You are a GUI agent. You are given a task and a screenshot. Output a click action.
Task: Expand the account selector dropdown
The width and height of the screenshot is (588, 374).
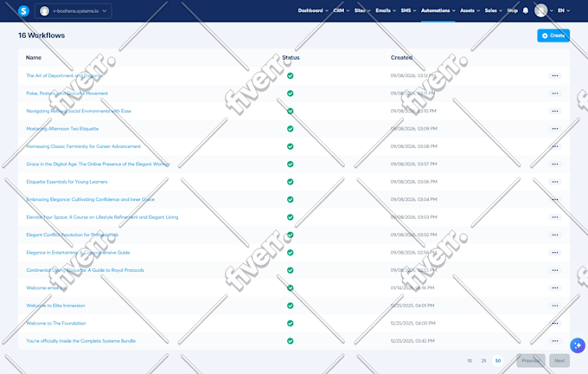[73, 11]
